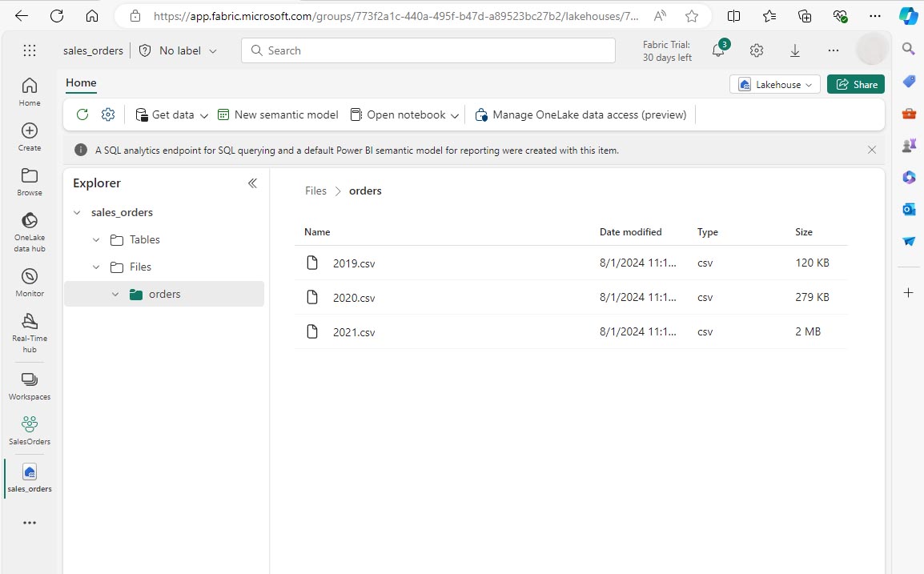The height and width of the screenshot is (574, 924).
Task: Open browser Collections icon
Action: coord(805,16)
